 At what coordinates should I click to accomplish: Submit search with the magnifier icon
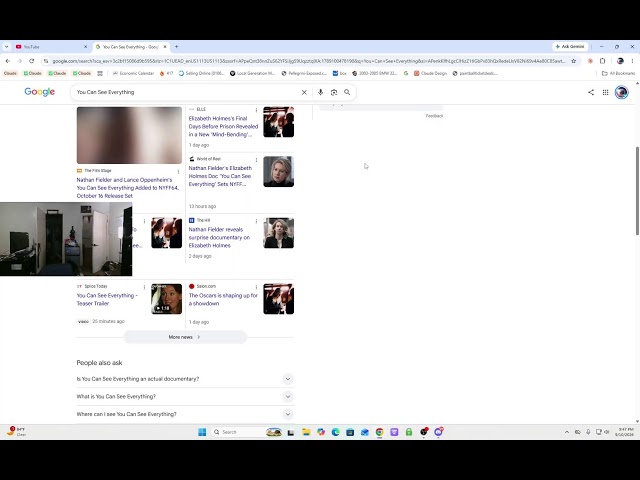click(x=347, y=92)
